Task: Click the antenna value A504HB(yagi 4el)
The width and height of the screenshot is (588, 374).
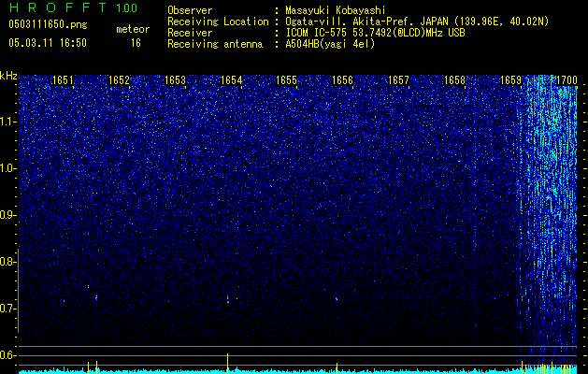Action: (x=330, y=44)
